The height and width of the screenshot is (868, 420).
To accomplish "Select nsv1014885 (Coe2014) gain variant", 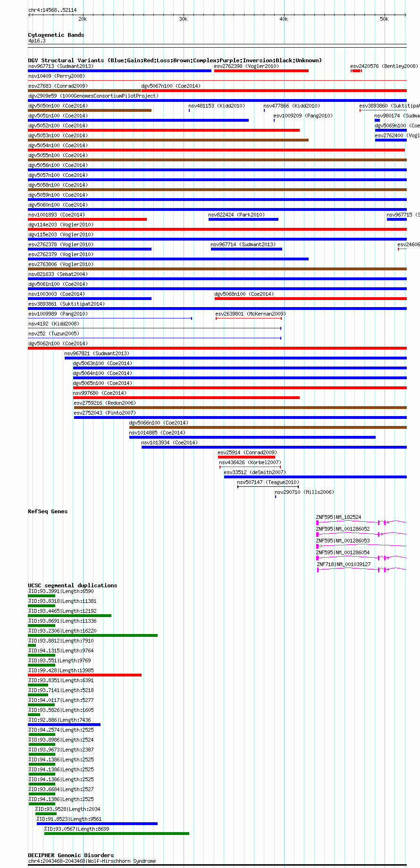I will tap(252, 437).
